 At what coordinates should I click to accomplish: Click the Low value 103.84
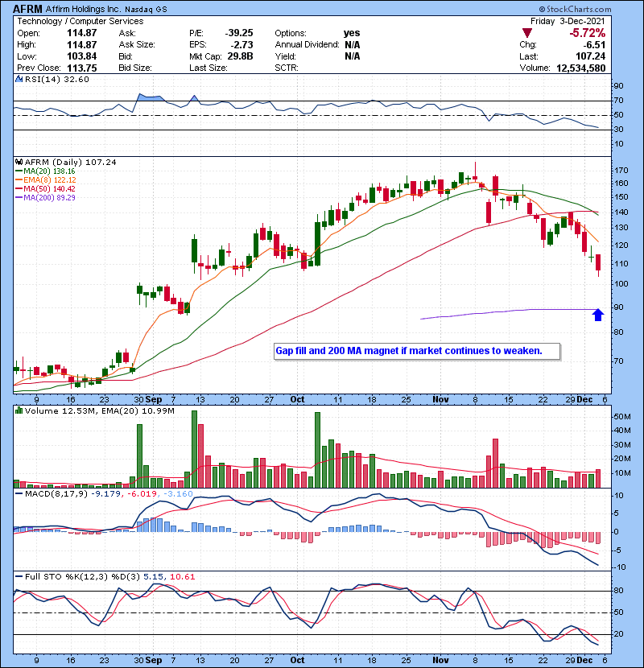(x=82, y=56)
